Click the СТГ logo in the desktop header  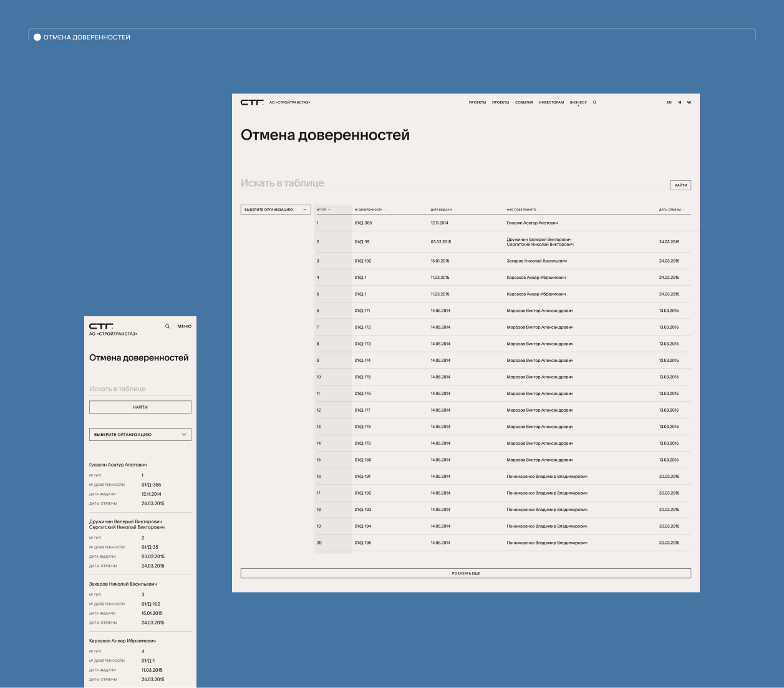pos(252,102)
